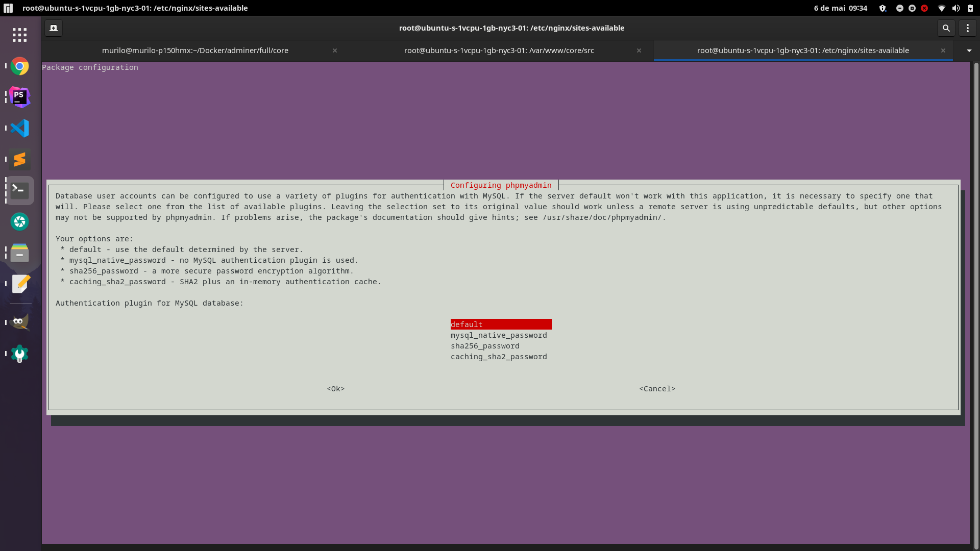Image resolution: width=980 pixels, height=551 pixels.
Task: Open the volume indicator in top bar
Action: point(956,8)
